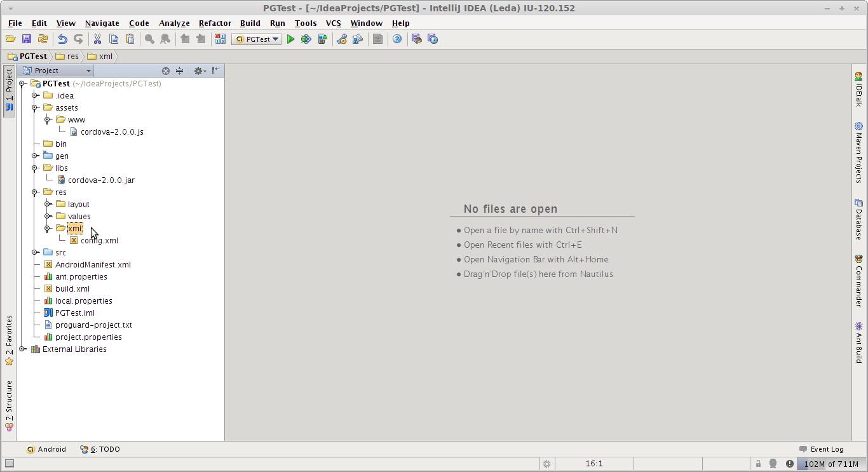
Task: Click the Open file toolbar icon
Action: pos(11,39)
